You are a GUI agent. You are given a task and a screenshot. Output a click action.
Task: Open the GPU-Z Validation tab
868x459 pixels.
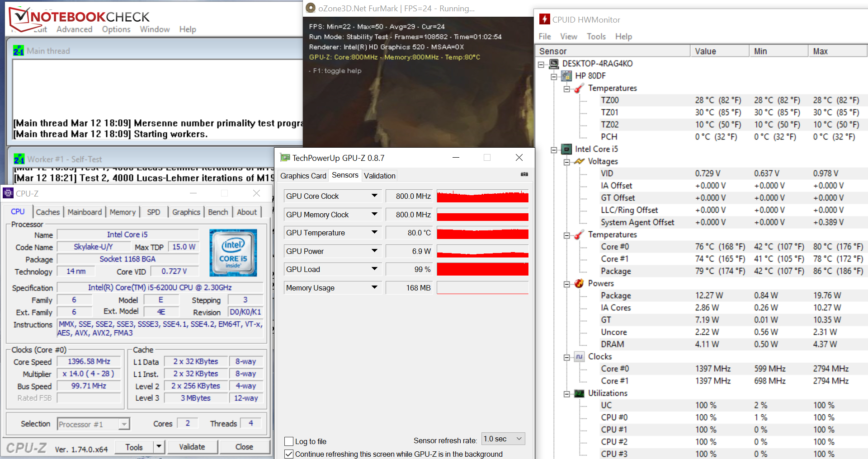point(379,176)
